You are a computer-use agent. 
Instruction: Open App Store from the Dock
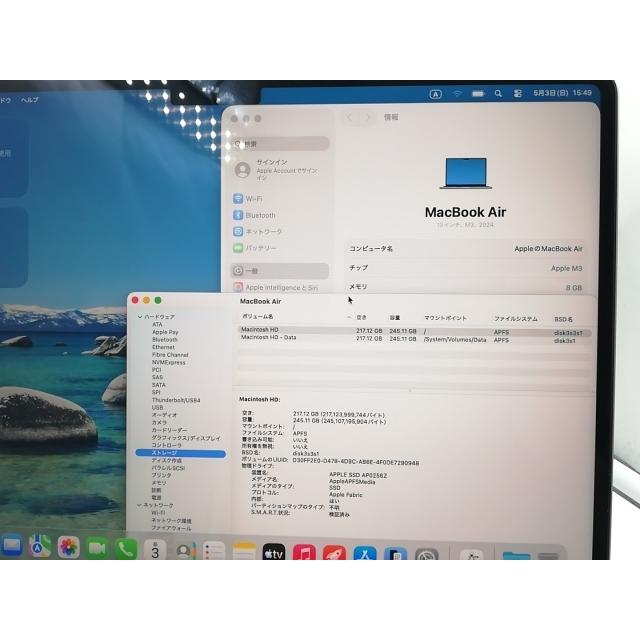click(x=365, y=553)
